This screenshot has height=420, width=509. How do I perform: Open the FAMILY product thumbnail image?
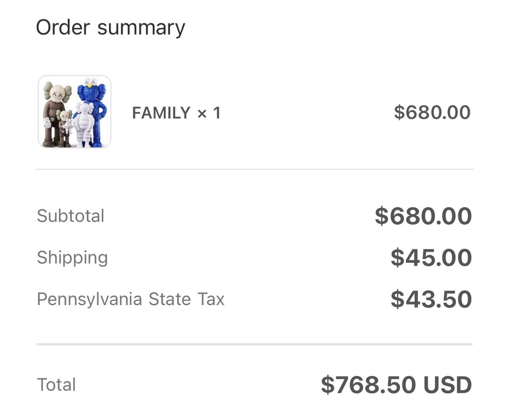[x=75, y=112]
